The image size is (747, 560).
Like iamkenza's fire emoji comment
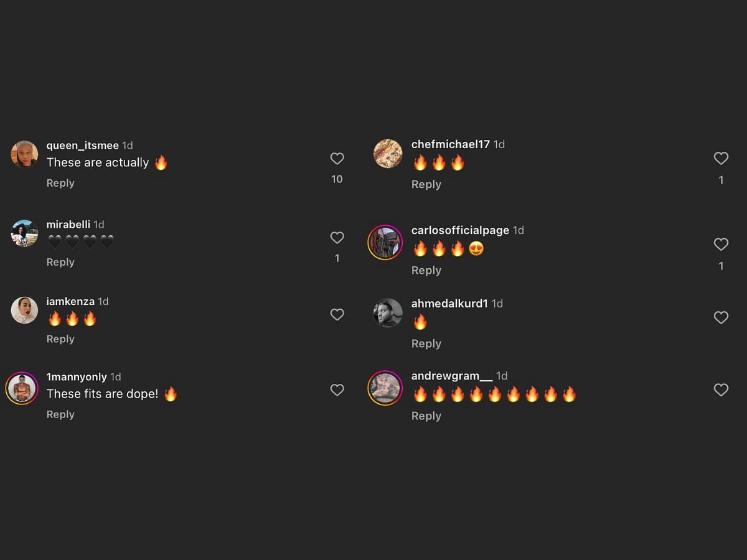click(337, 315)
